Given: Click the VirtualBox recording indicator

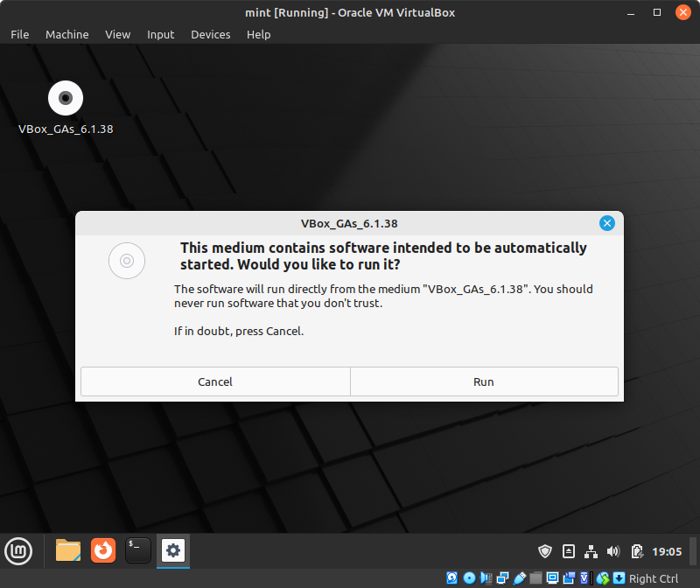Looking at the screenshot, I should click(570, 578).
